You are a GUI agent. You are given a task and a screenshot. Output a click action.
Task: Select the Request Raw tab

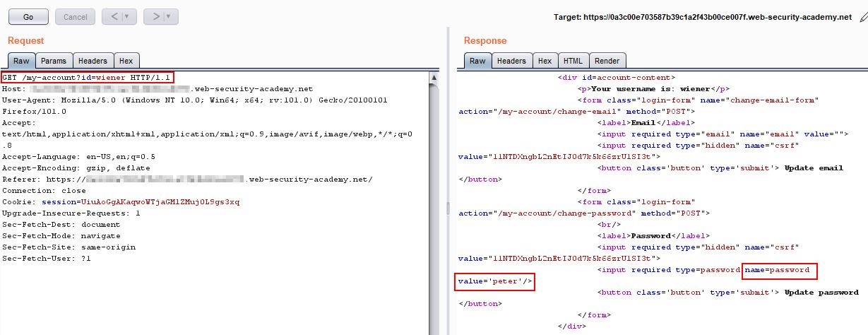coord(21,61)
